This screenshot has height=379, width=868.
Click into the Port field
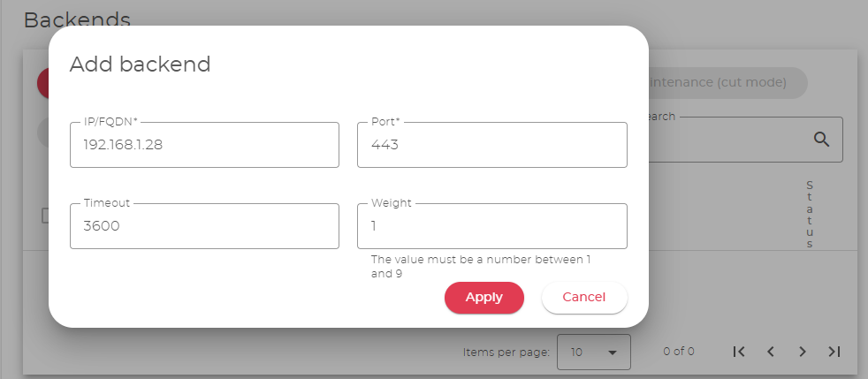(x=491, y=146)
